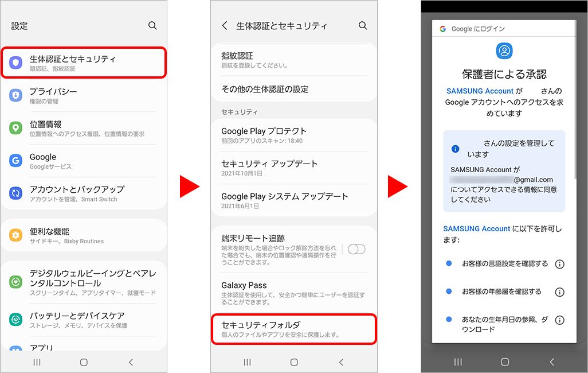The width and height of the screenshot is (588, 373).
Task: Tap the Google logo in the login header
Action: coord(442,29)
